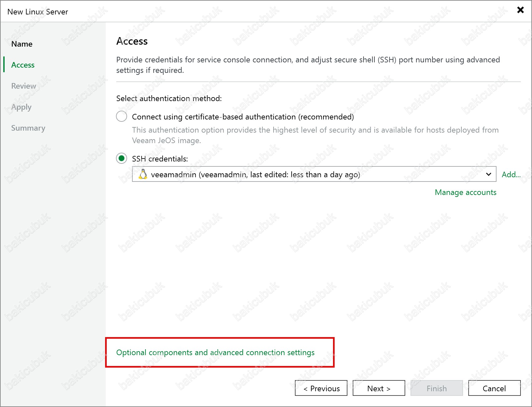Open the Manage accounts link

[x=465, y=192]
